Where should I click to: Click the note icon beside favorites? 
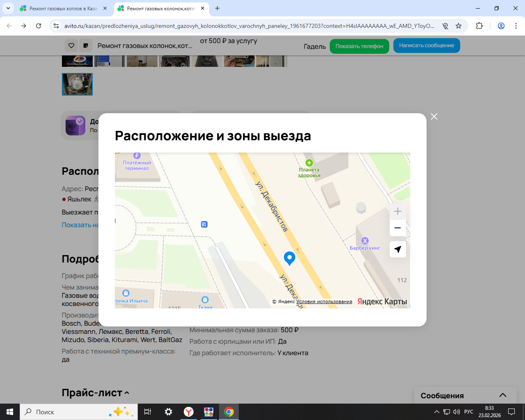pyautogui.click(x=85, y=46)
